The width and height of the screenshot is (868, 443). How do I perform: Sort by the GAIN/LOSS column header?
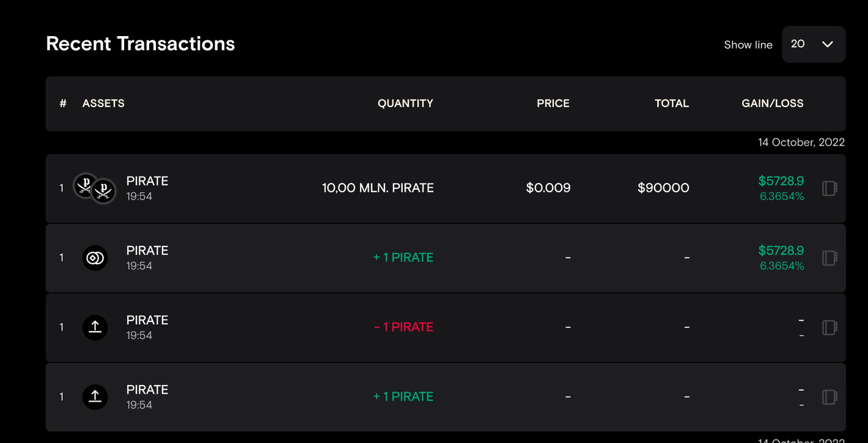(772, 103)
